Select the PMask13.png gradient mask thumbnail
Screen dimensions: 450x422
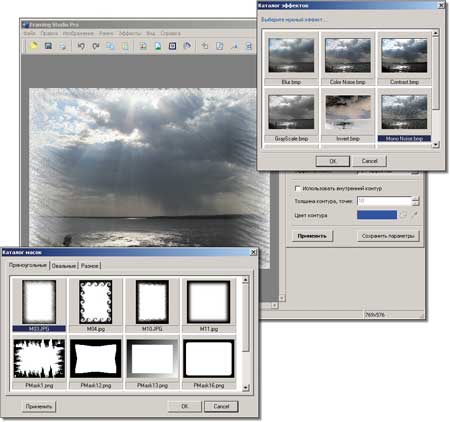(152, 359)
